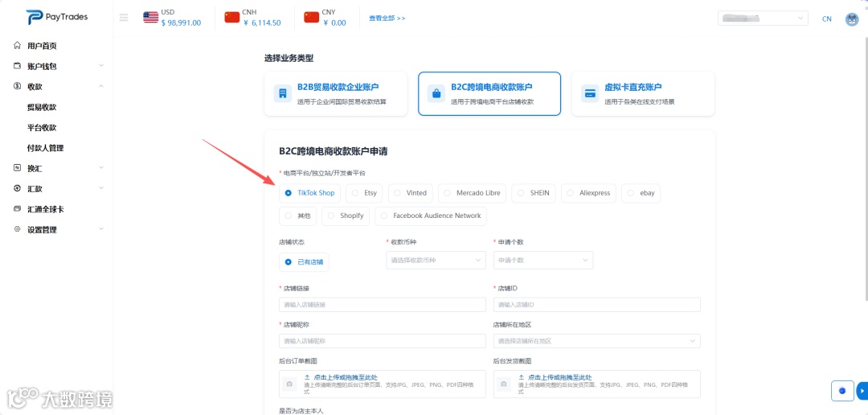The image size is (868, 415).
Task: Select the Etsy platform option
Action: (364, 193)
